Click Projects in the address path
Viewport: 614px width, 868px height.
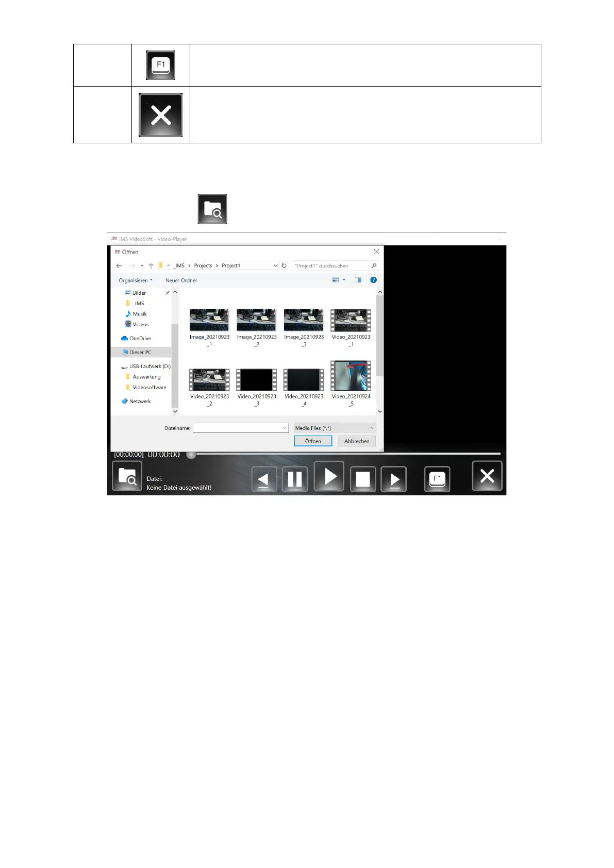[203, 266]
